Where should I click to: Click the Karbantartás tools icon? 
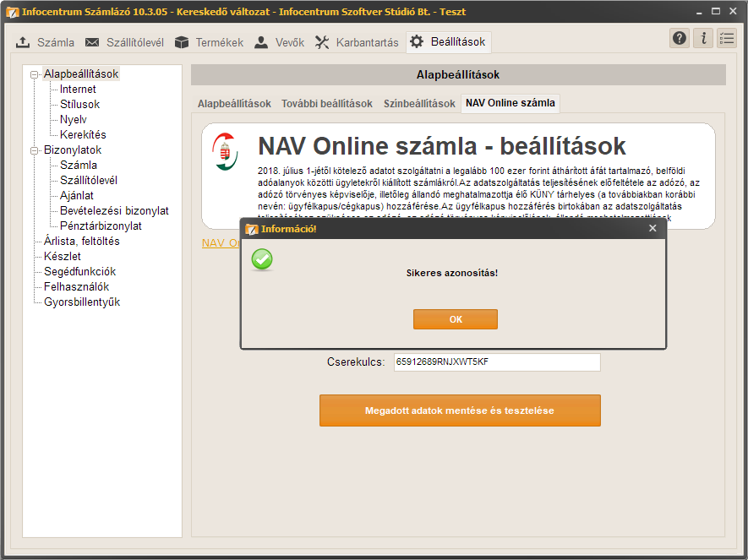click(322, 42)
